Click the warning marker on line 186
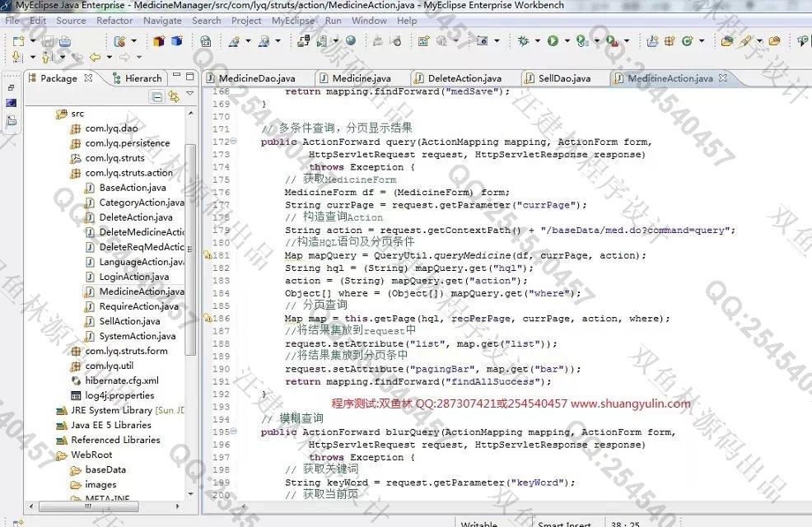Screen dimensions: 812x527 pos(208,318)
